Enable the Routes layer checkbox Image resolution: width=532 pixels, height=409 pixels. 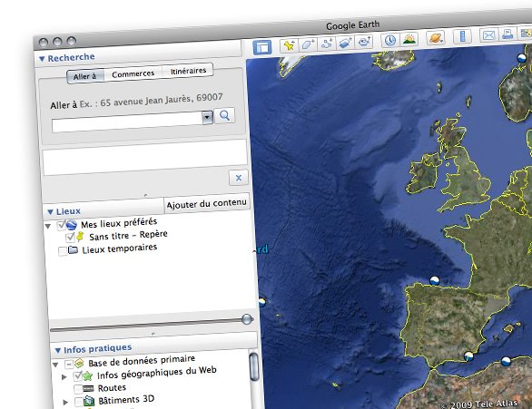click(x=78, y=389)
